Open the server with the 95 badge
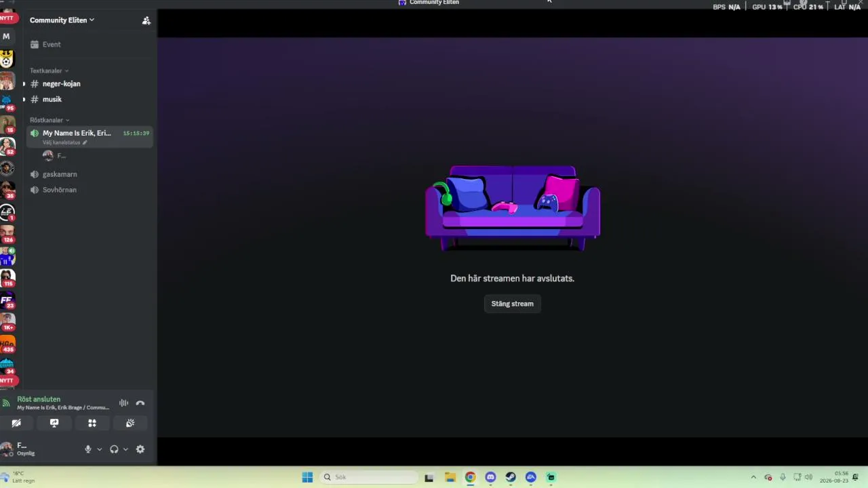 tap(7, 103)
